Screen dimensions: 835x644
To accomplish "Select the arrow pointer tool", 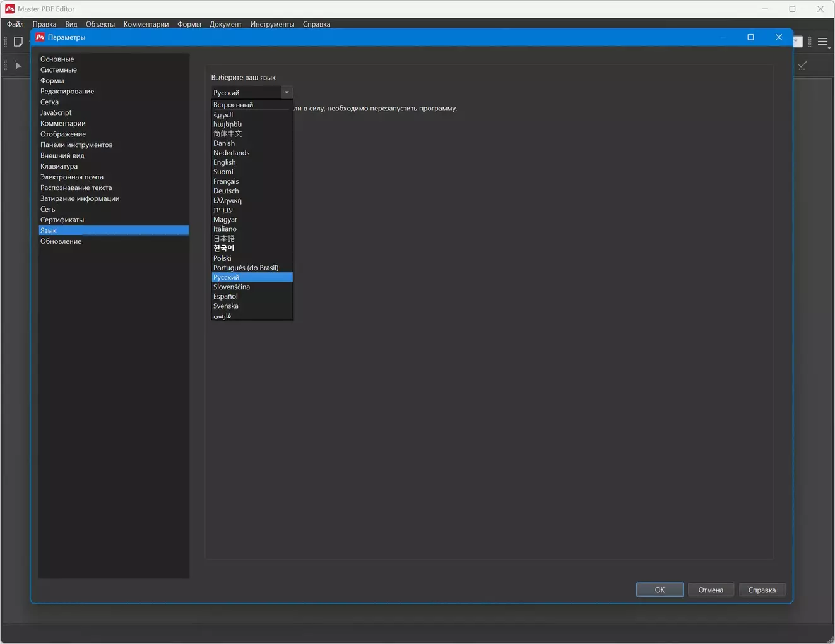I will [18, 66].
